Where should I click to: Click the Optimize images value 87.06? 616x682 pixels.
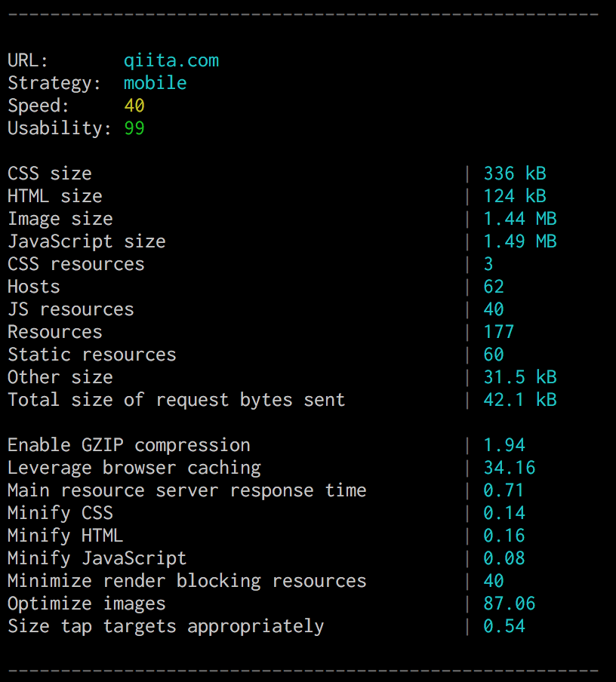pos(510,604)
